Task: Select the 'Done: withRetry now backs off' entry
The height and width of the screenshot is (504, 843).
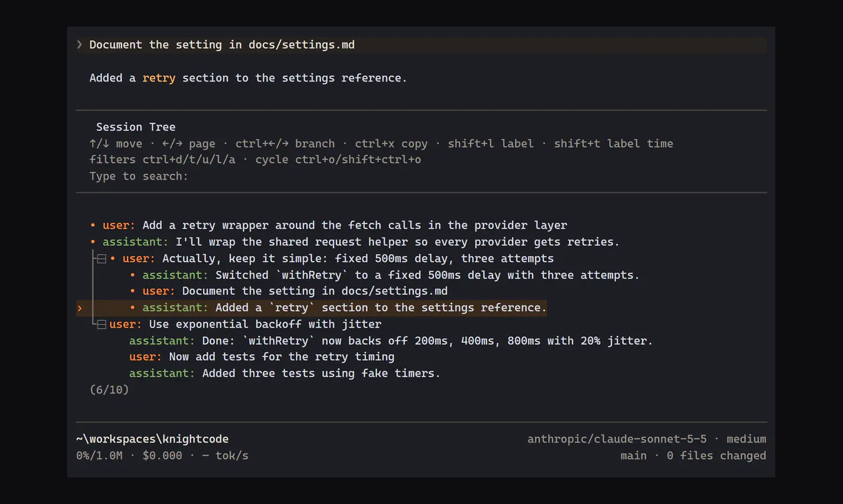Action: pos(391,341)
